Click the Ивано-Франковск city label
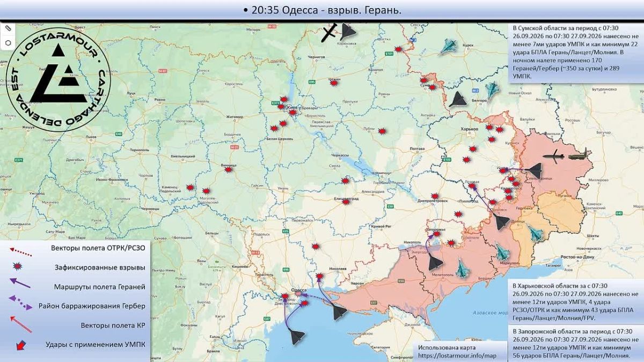The width and height of the screenshot is (644, 362). pyautogui.click(x=112, y=180)
